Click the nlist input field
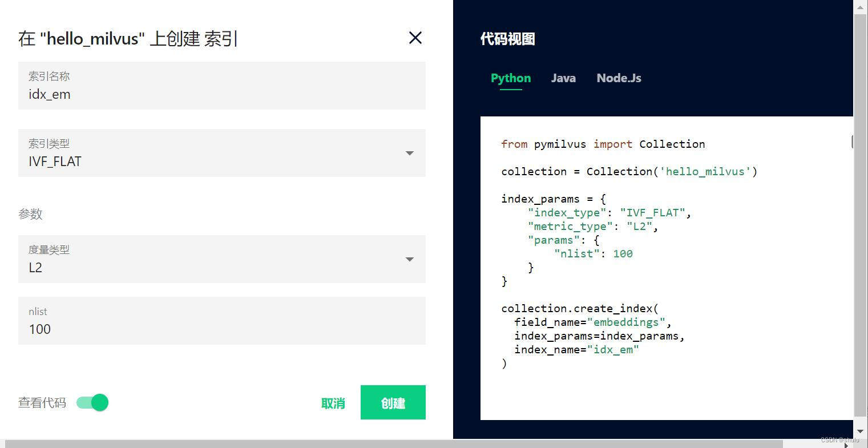This screenshot has width=868, height=448. (222, 321)
